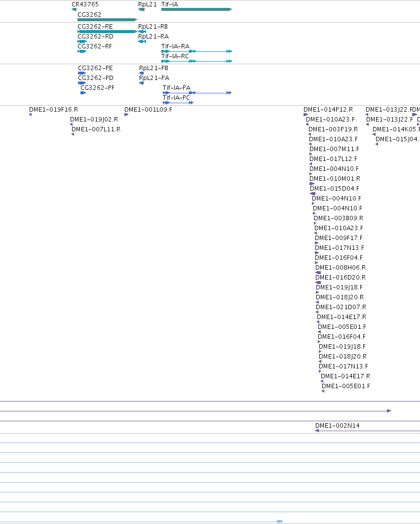Select the CG3262-PF protein label
Screen dimensions: 420x524
point(98,88)
